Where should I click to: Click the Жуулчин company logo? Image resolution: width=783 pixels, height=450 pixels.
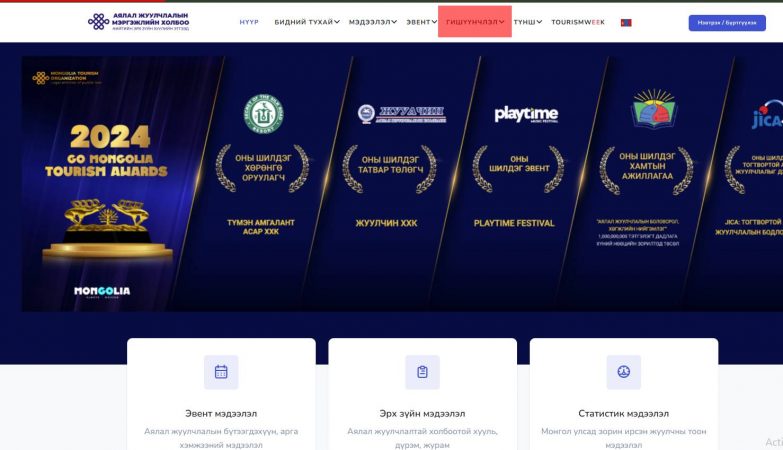(x=402, y=114)
